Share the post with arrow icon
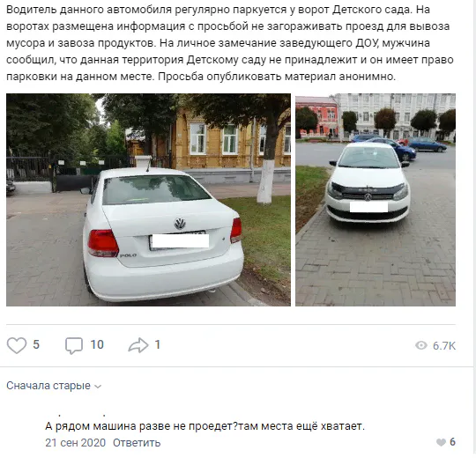Viewport: 476px width, 465px height. coord(138,345)
